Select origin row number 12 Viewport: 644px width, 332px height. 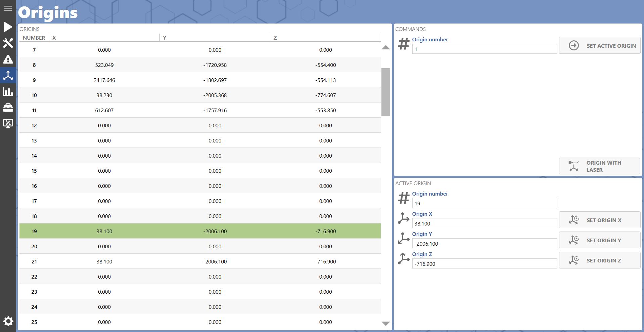[x=200, y=125]
